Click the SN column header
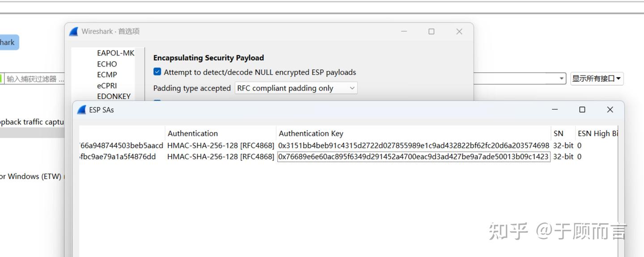 pyautogui.click(x=558, y=133)
